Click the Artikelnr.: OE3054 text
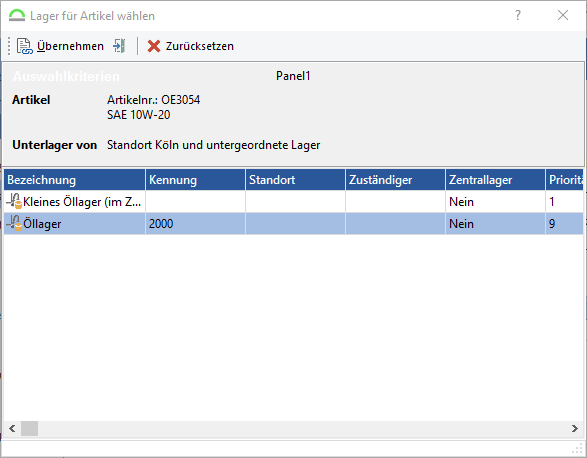Viewport: 587px width, 458px height. pos(153,100)
